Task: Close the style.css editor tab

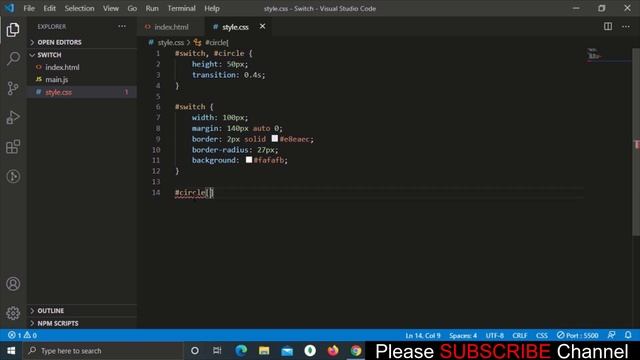Action: click(262, 27)
